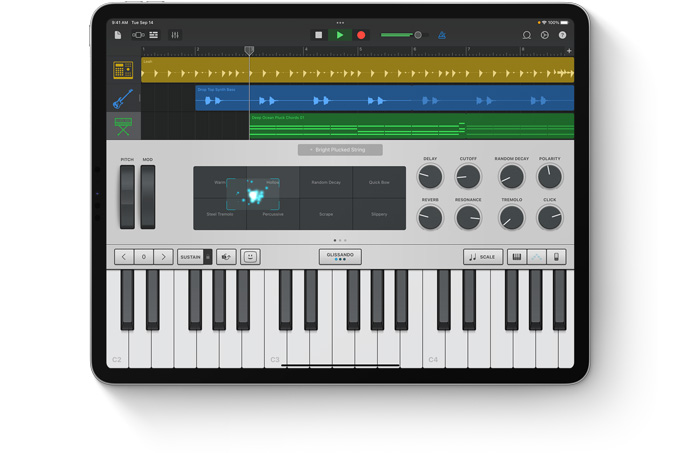Expand the Bright Plucked String preset menu

(340, 150)
